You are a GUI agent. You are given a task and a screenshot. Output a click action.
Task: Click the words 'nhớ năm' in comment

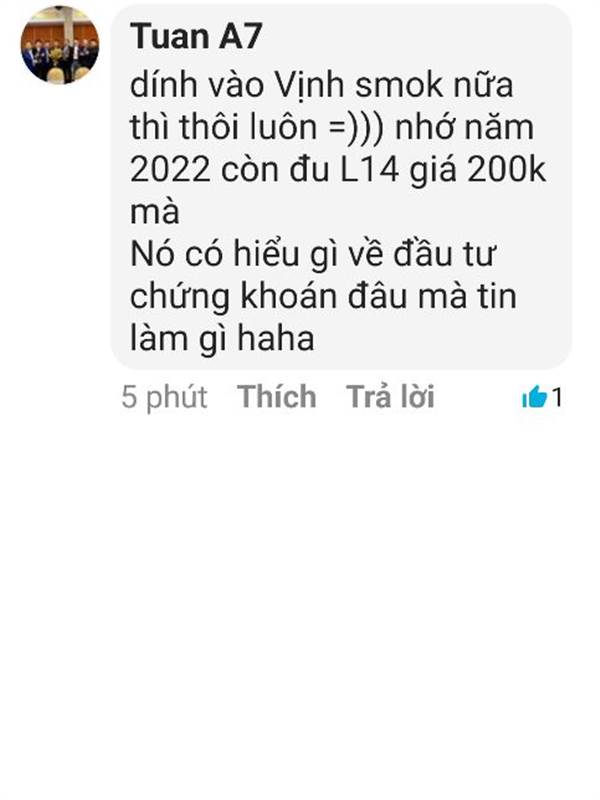click(464, 127)
